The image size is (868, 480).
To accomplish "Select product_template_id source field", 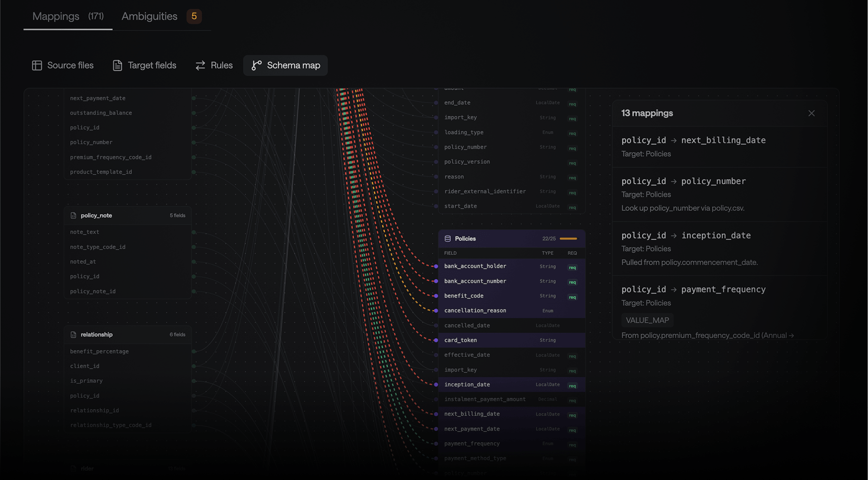I will (128, 172).
